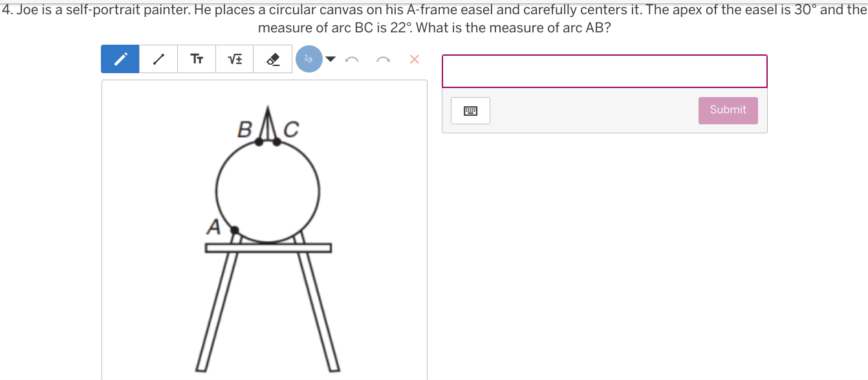Image resolution: width=868 pixels, height=380 pixels.
Task: Undo the last drawing action
Action: [352, 60]
